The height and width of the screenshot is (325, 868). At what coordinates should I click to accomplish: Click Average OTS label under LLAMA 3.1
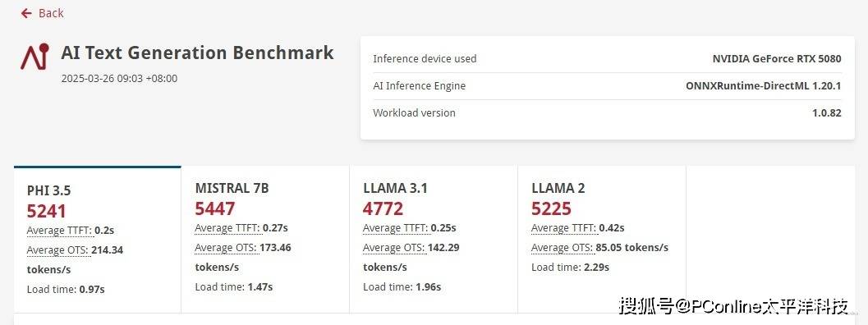394,248
